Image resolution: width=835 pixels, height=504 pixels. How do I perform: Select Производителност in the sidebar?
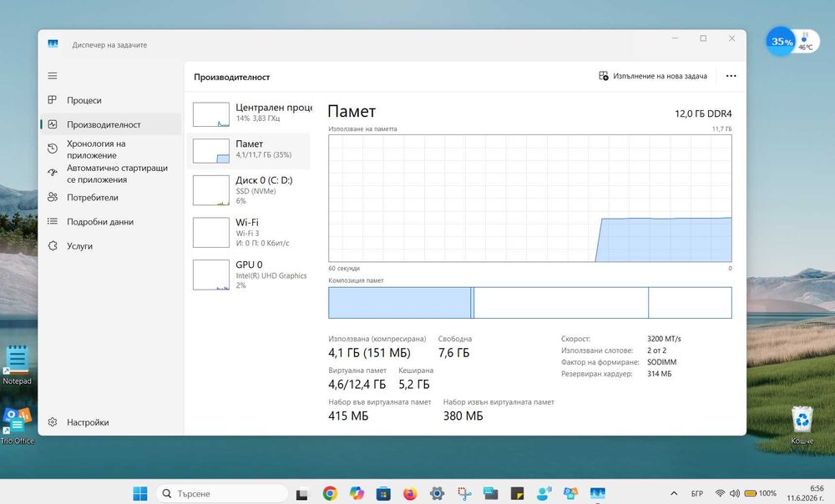(111, 124)
